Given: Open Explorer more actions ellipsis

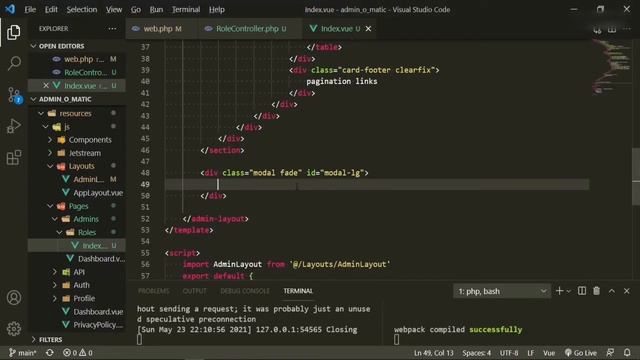Looking at the screenshot, I should [x=112, y=29].
